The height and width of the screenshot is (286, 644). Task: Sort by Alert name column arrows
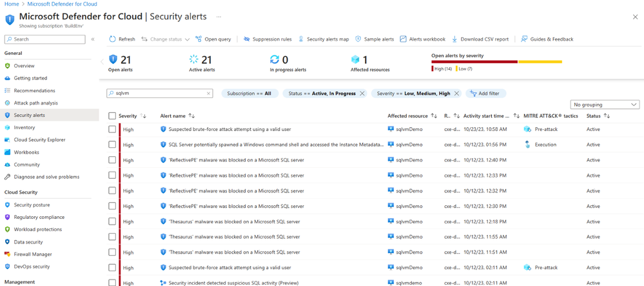(191, 116)
